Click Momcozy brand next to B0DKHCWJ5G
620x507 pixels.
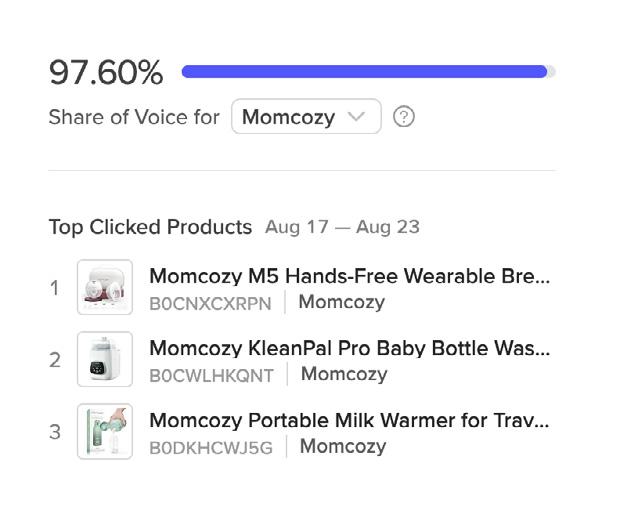click(x=343, y=446)
